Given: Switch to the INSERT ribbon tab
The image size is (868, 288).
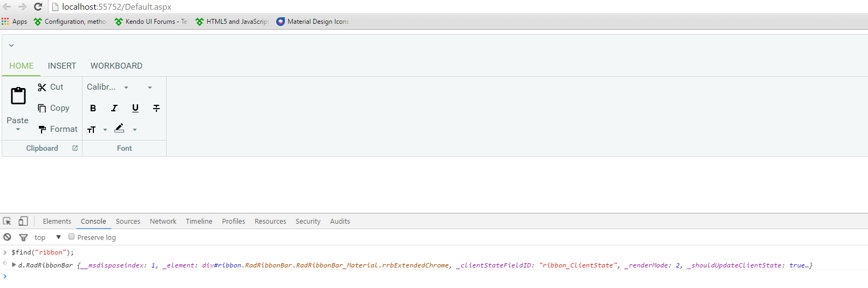Looking at the screenshot, I should coord(62,66).
